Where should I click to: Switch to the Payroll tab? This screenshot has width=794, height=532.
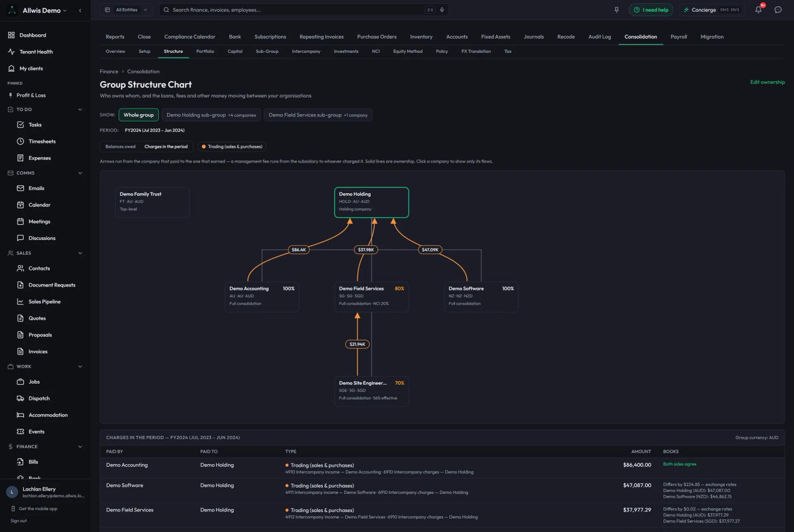pos(679,37)
